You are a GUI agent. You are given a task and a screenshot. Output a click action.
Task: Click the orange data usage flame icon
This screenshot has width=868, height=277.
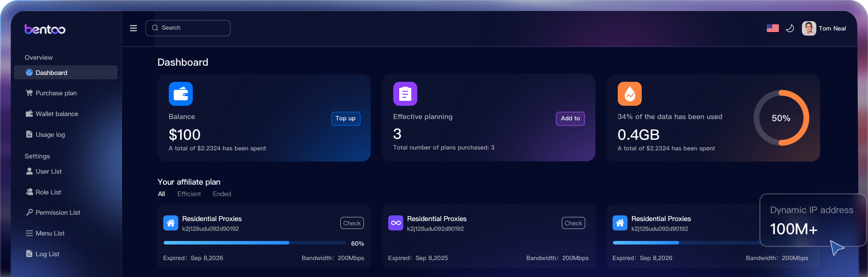click(x=629, y=94)
